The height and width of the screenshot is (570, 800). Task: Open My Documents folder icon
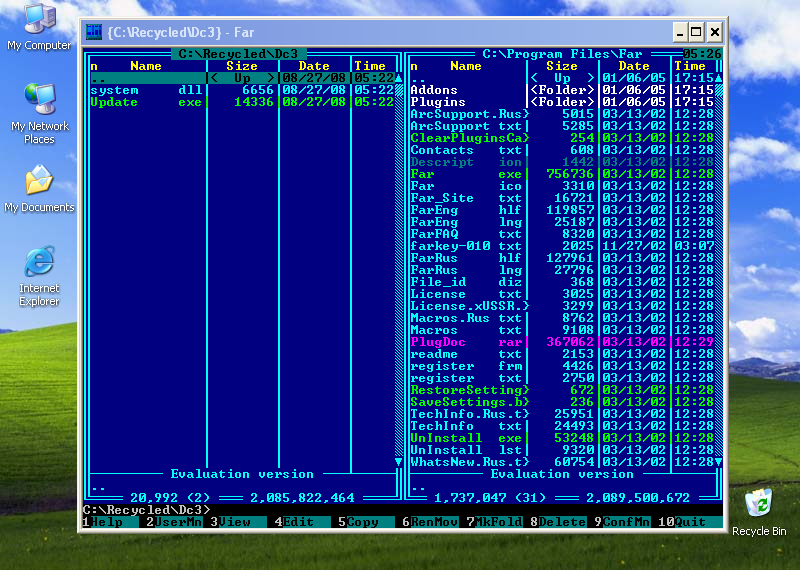click(x=39, y=182)
